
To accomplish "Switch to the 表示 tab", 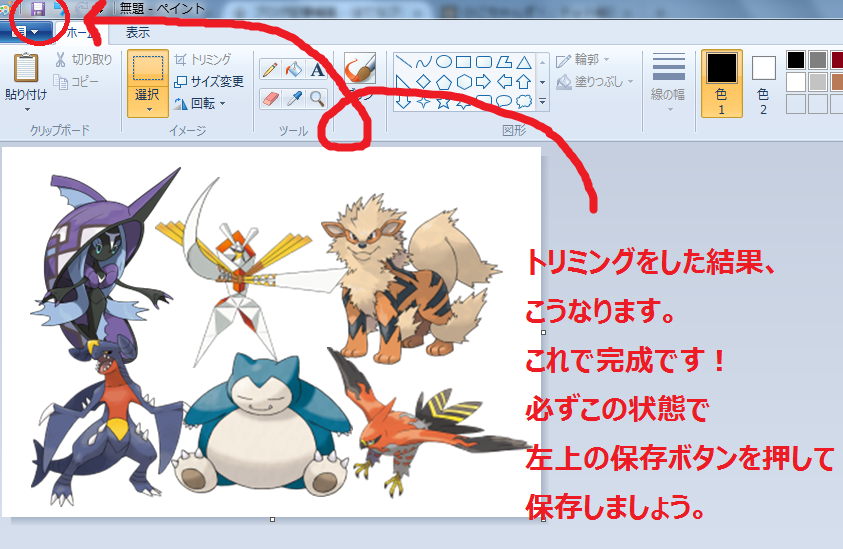I will click(x=138, y=32).
